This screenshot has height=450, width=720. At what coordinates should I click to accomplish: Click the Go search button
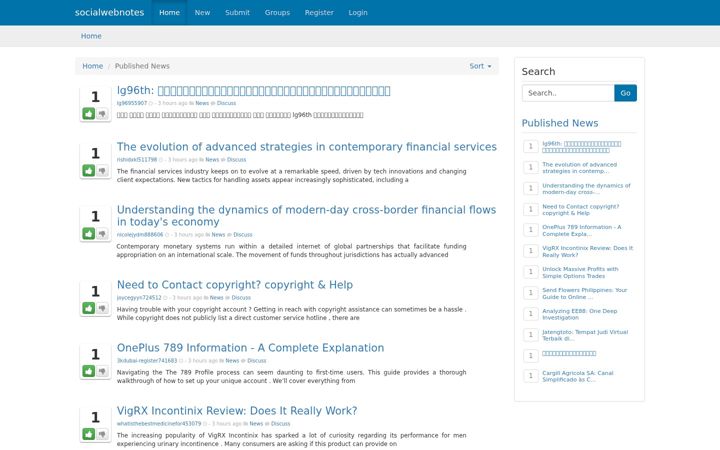pyautogui.click(x=625, y=93)
